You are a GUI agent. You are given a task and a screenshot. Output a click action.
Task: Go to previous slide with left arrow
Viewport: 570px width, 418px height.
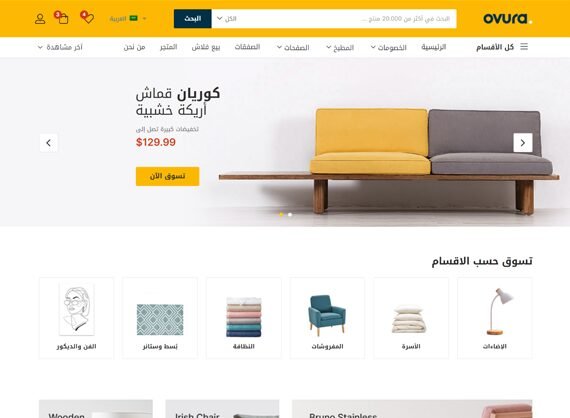(49, 143)
